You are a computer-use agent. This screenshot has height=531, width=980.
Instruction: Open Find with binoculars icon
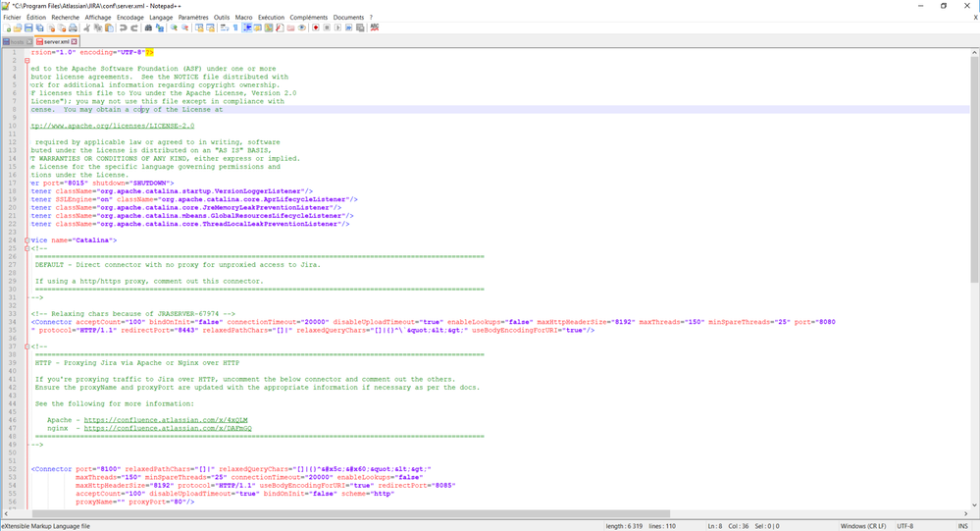tap(148, 27)
